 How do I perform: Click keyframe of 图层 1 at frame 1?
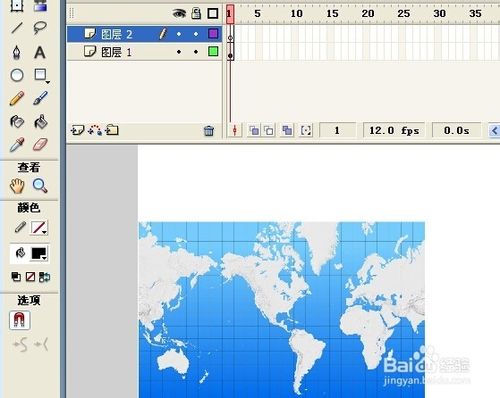click(x=230, y=52)
